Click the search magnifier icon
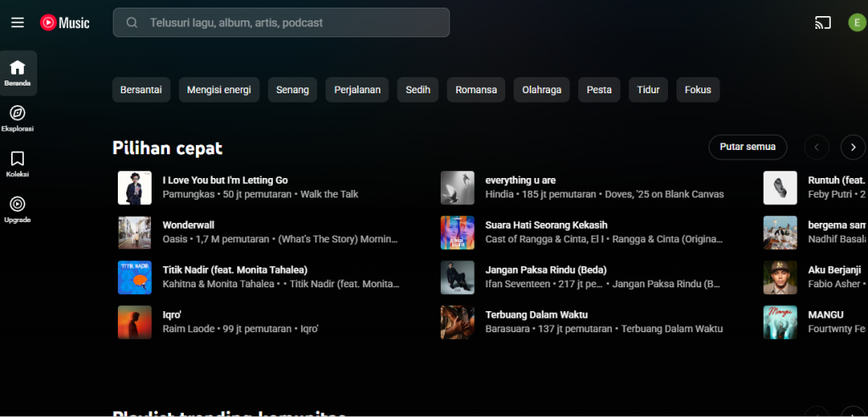 tap(131, 23)
